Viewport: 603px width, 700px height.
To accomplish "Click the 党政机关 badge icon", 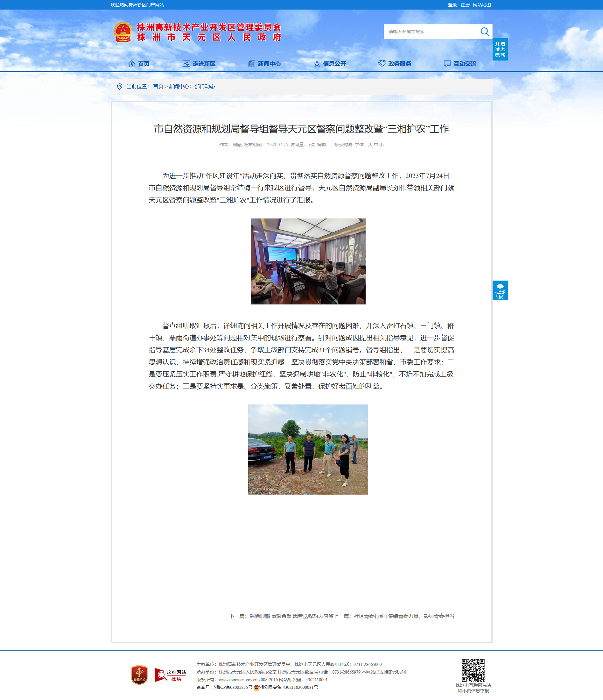I will (139, 675).
